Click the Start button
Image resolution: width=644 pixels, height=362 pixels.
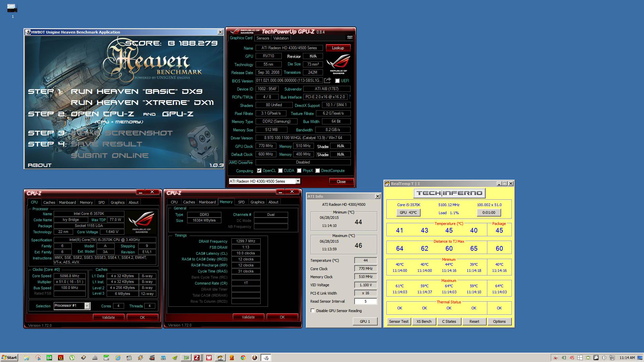(9, 358)
